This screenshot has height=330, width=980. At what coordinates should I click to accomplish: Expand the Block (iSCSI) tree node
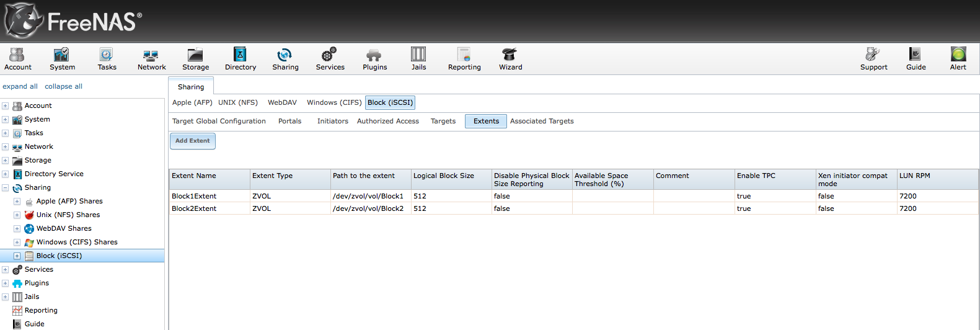pyautogui.click(x=17, y=256)
